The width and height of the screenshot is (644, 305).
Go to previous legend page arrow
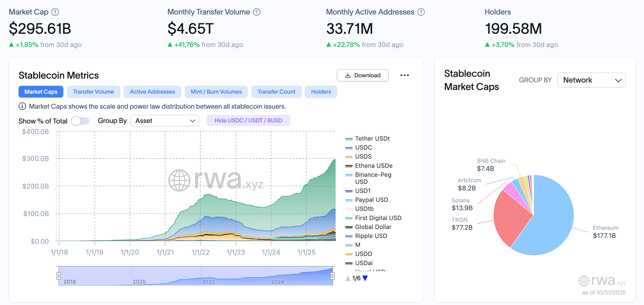(348, 278)
